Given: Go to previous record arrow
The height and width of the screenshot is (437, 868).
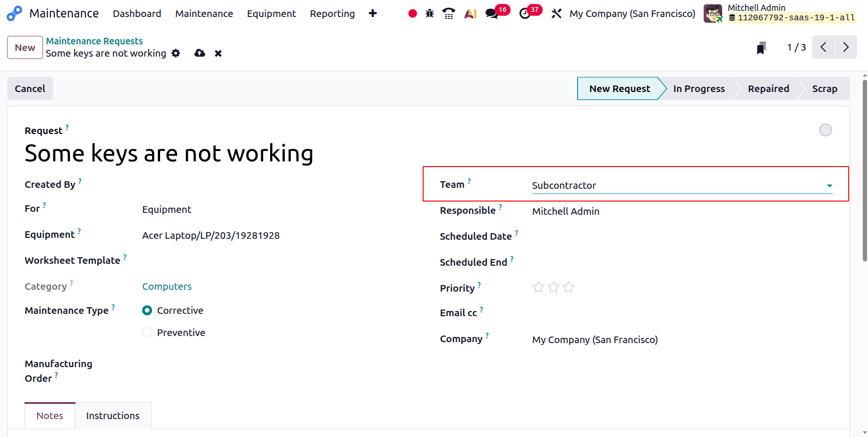Looking at the screenshot, I should 823,47.
